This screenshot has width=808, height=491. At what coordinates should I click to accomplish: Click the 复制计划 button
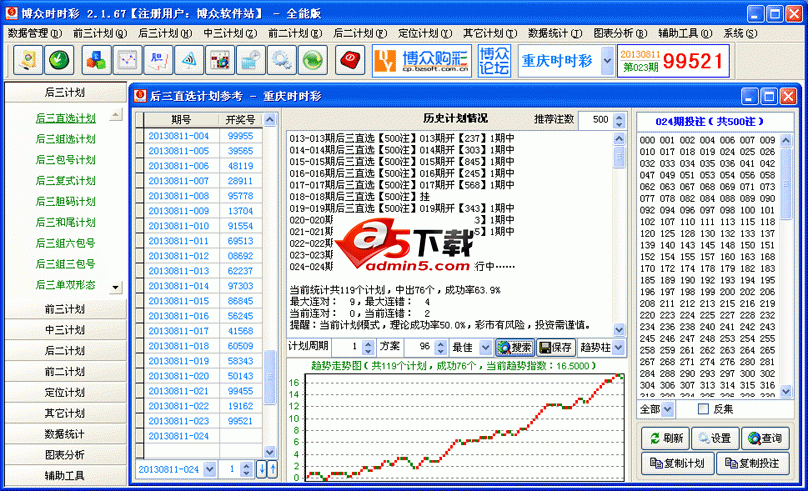pos(677,463)
